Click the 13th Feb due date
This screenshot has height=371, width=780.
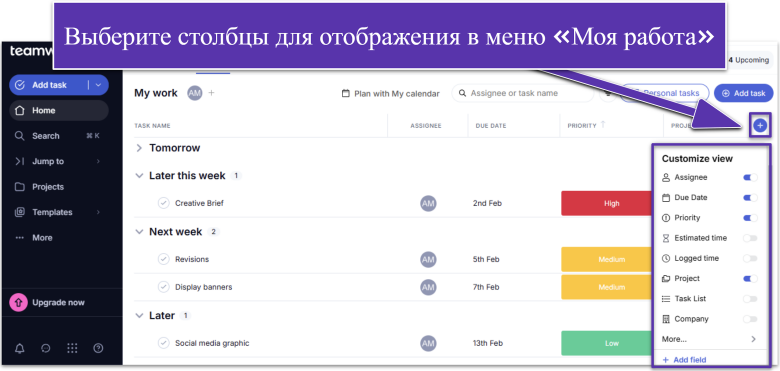coord(488,343)
